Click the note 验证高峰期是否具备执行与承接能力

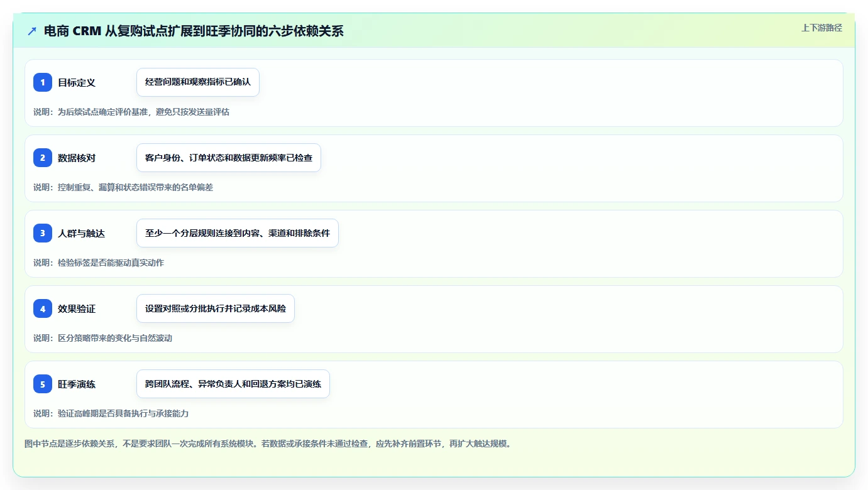coord(111,413)
